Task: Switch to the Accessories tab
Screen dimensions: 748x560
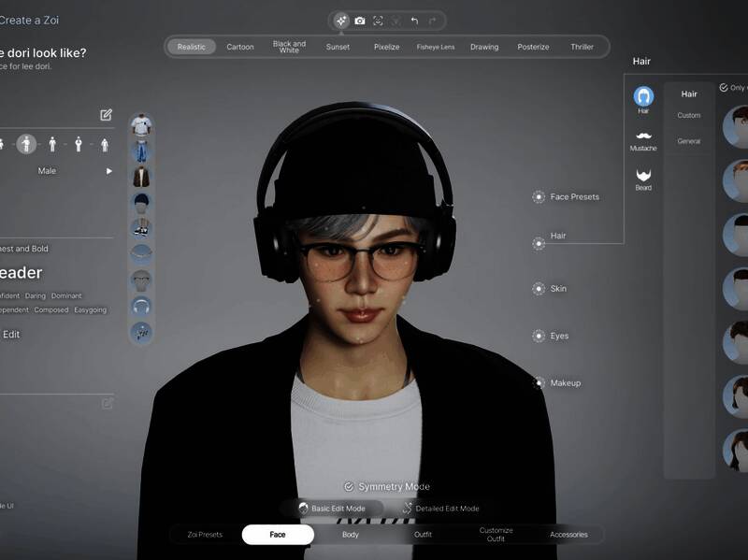Action: coord(568,535)
